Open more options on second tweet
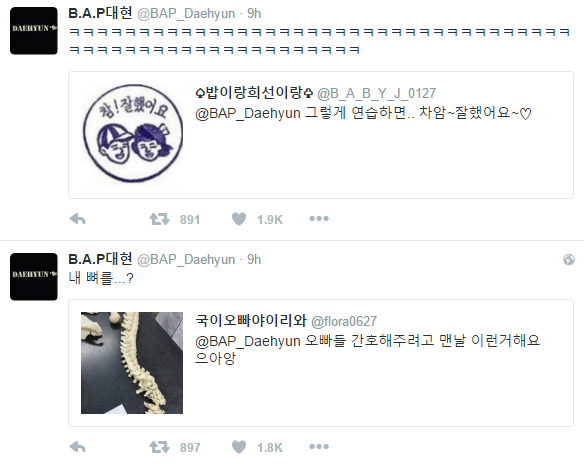 pyautogui.click(x=319, y=447)
